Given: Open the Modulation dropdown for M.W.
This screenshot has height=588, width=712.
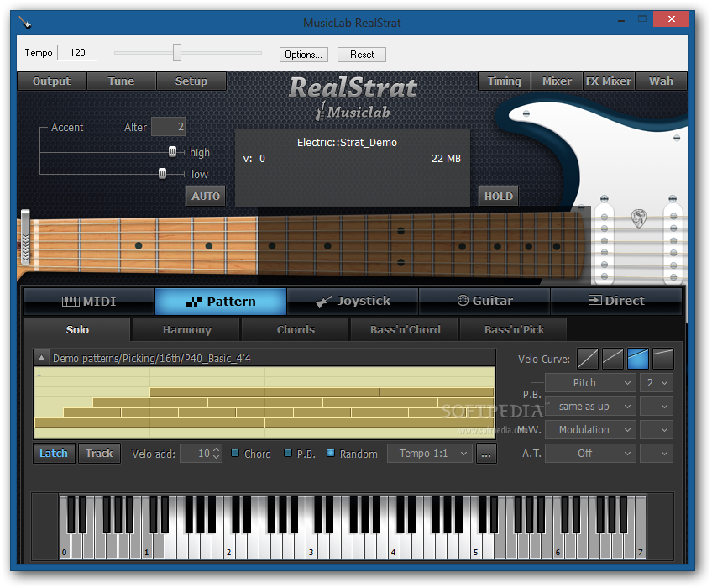Looking at the screenshot, I should 590,430.
